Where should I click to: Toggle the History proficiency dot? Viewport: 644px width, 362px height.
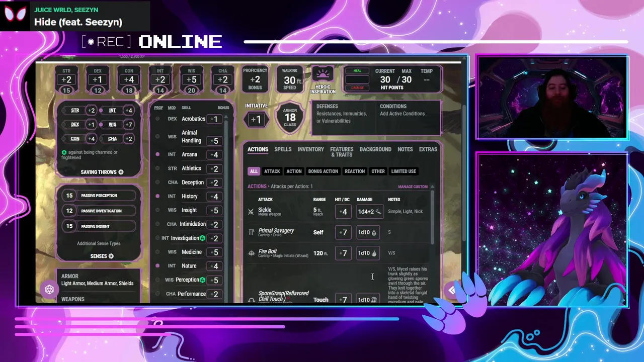coord(157,196)
